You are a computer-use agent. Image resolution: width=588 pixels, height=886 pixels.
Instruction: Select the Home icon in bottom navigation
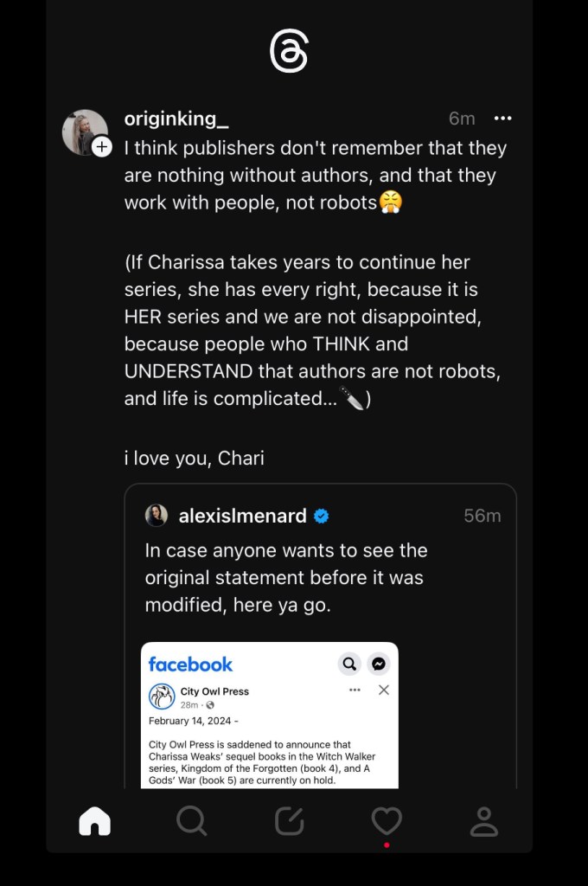click(x=95, y=821)
